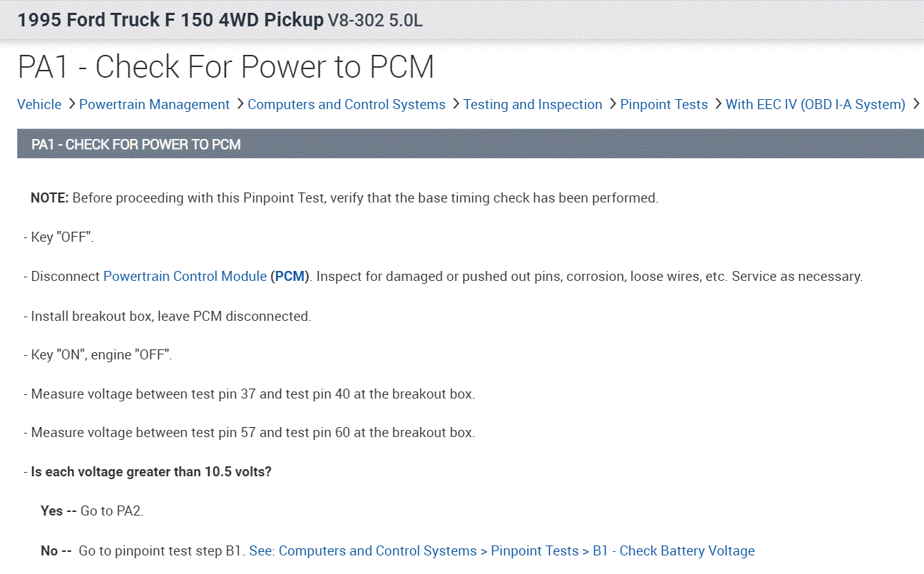Go to Computers and Control Systems breadcrumb
The width and height of the screenshot is (924, 574).
(x=346, y=105)
